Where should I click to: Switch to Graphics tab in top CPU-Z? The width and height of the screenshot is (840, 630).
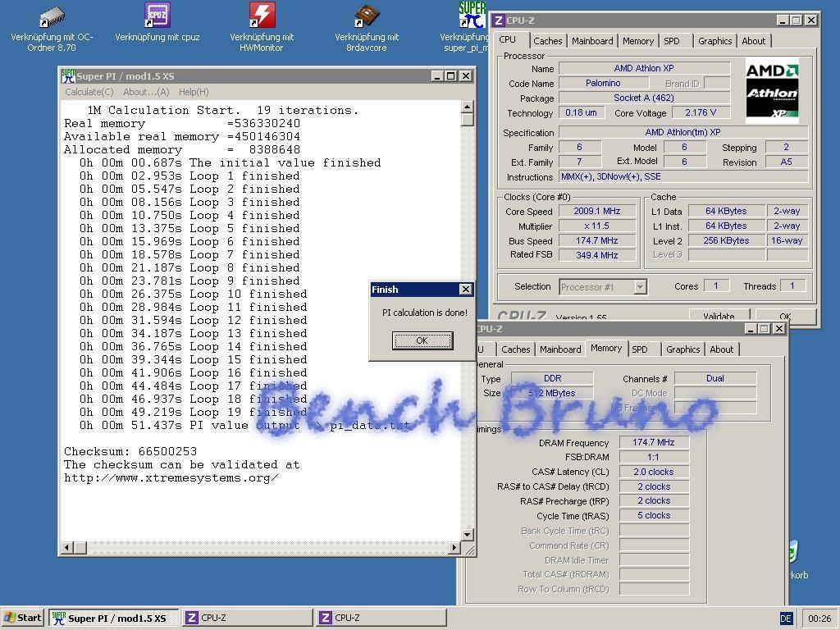coord(714,41)
